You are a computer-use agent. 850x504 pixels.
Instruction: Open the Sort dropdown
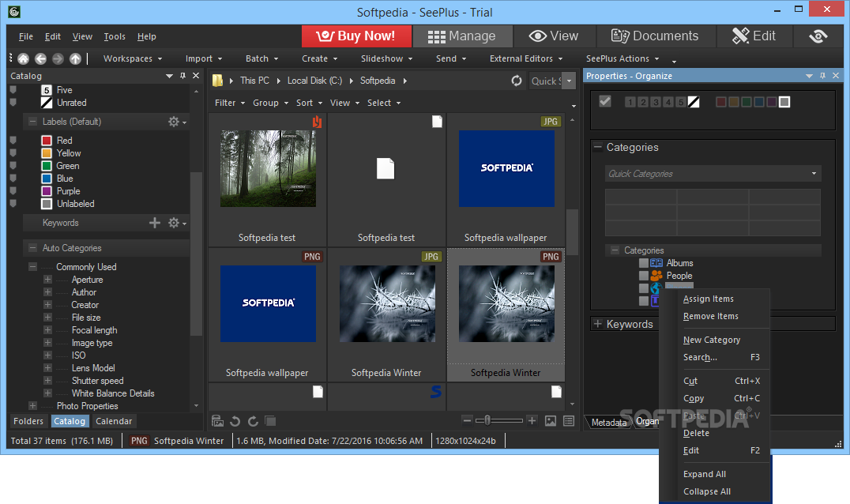point(309,103)
